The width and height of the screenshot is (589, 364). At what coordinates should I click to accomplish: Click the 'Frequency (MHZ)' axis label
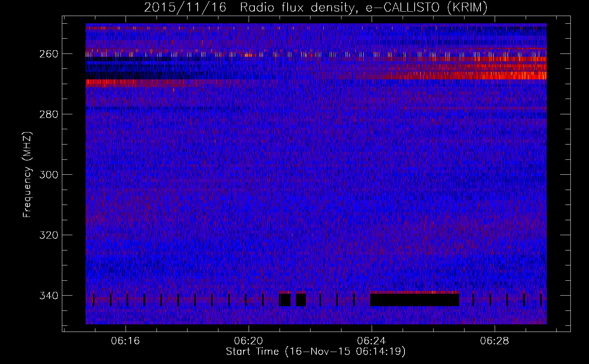(27, 174)
